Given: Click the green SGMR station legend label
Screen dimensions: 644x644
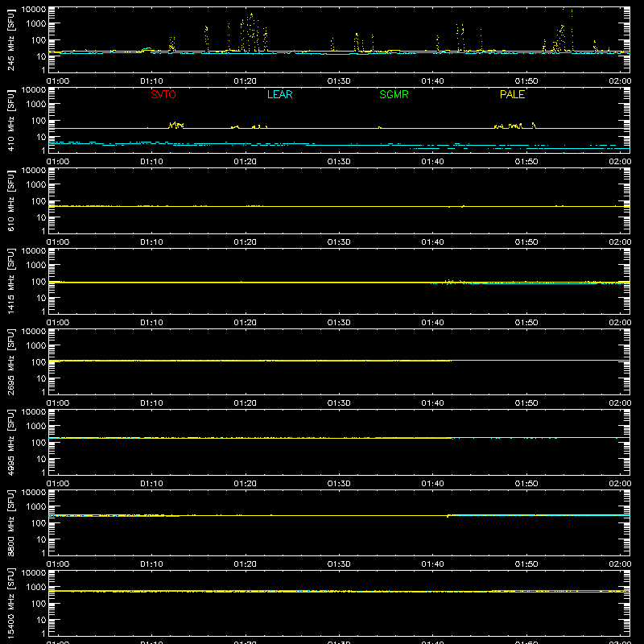Looking at the screenshot, I should click(394, 94).
